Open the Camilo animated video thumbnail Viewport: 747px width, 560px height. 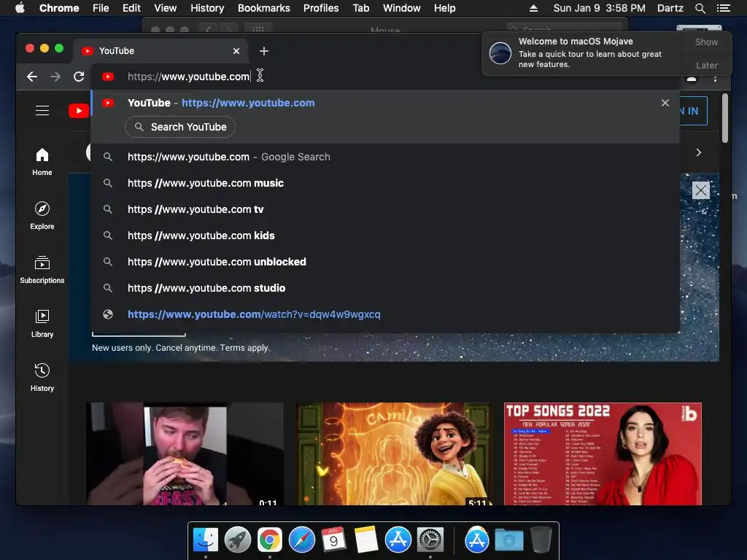point(395,454)
